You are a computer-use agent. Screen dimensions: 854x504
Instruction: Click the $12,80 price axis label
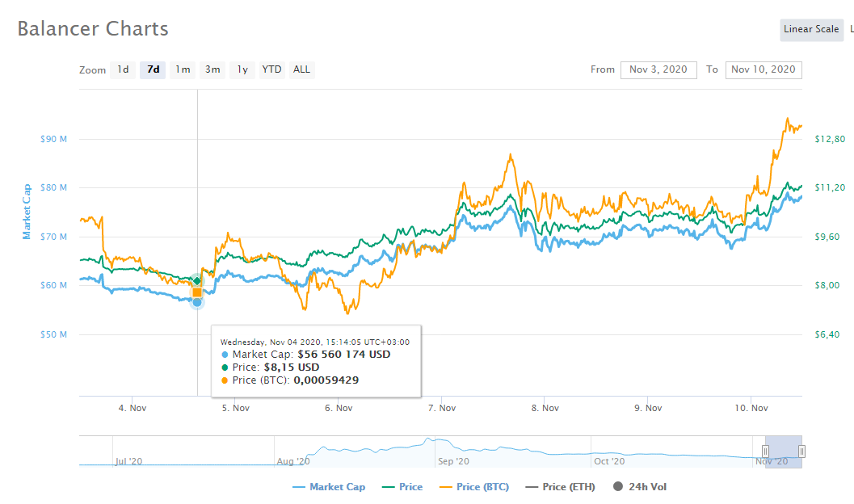point(830,140)
